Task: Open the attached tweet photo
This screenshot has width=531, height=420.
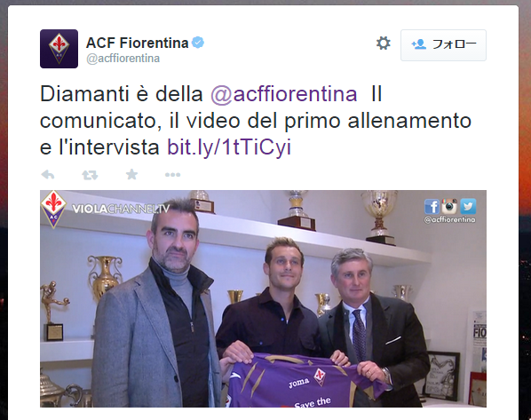Action: [x=263, y=298]
